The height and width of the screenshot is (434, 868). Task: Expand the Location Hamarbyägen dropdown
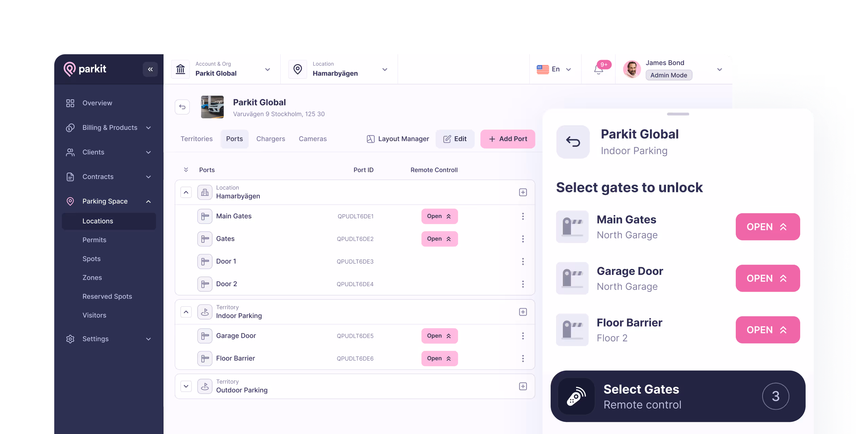click(x=385, y=70)
